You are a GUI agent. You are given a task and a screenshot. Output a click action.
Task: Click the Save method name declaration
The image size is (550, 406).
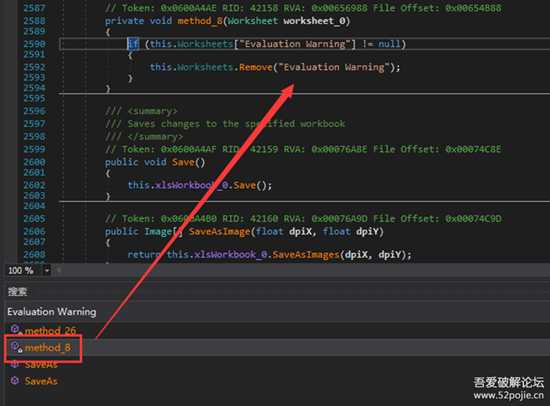click(183, 162)
